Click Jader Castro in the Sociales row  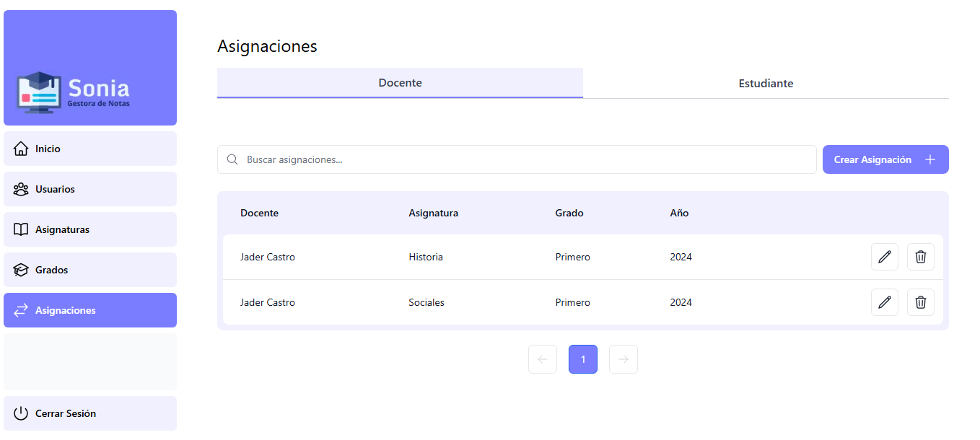tap(268, 302)
